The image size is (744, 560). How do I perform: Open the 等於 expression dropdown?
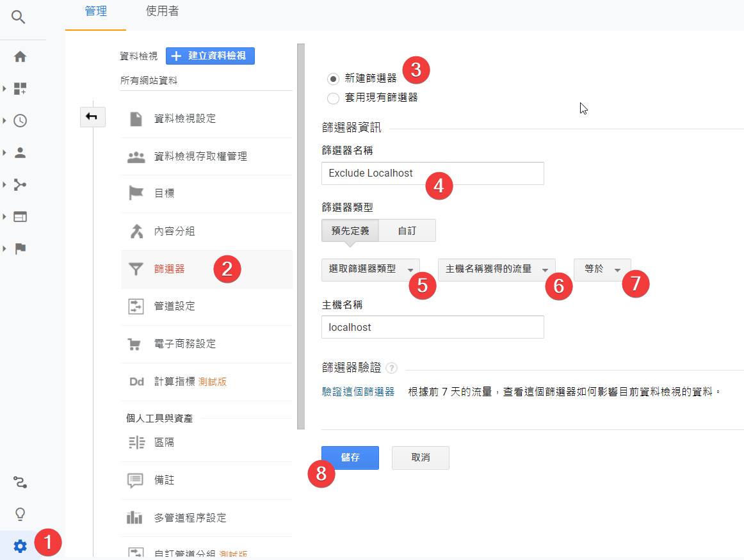tap(602, 269)
